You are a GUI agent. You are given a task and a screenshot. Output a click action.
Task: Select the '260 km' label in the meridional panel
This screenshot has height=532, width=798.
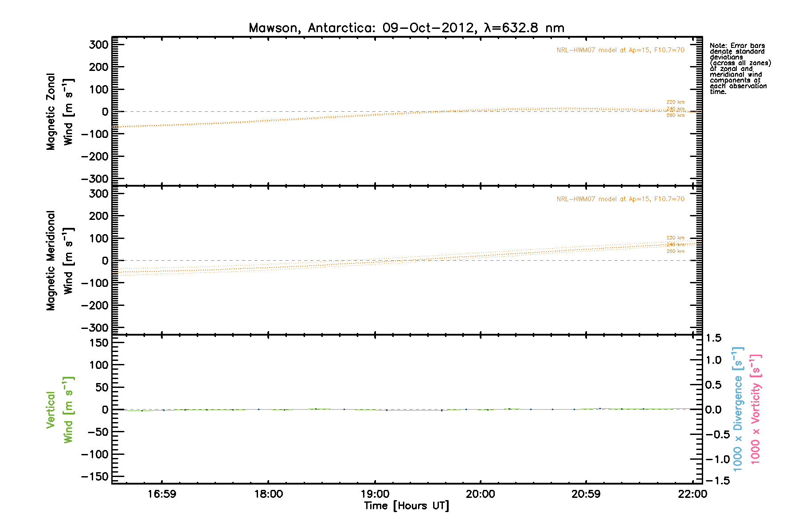[x=675, y=251]
